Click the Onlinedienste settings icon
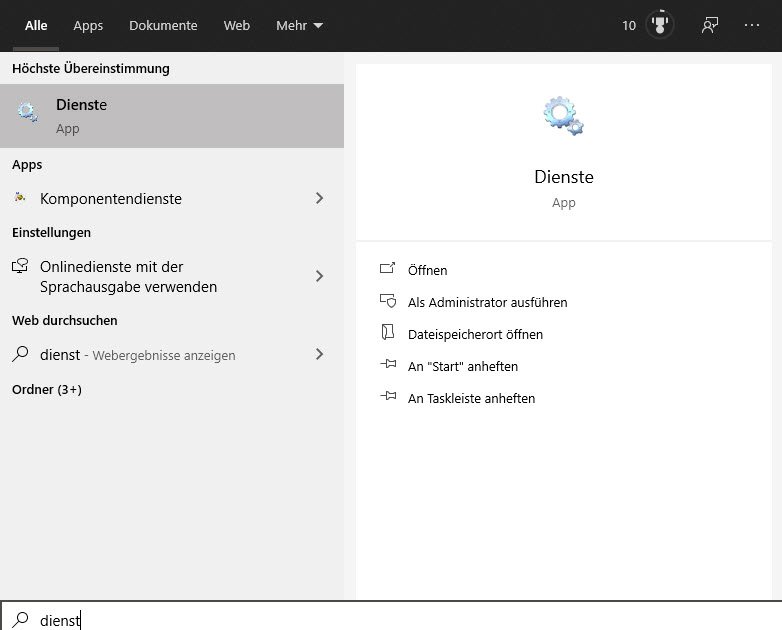Image resolution: width=782 pixels, height=630 pixels. [20, 268]
